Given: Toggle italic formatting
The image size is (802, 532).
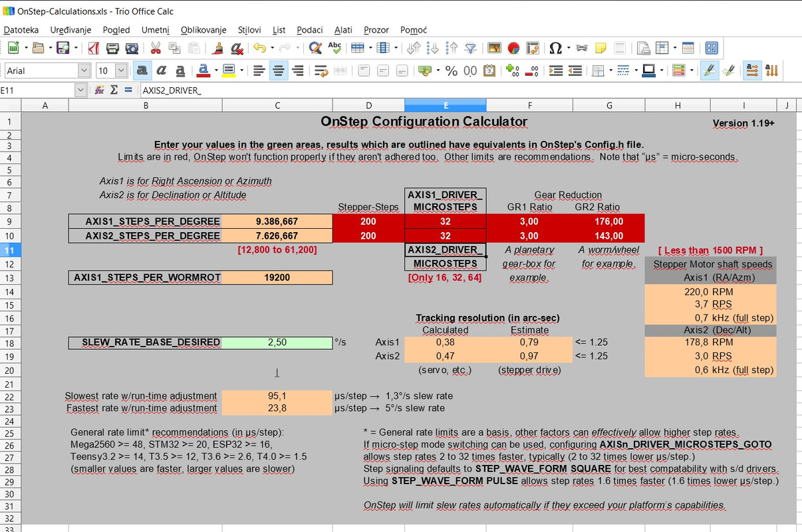Looking at the screenshot, I should pos(161,70).
